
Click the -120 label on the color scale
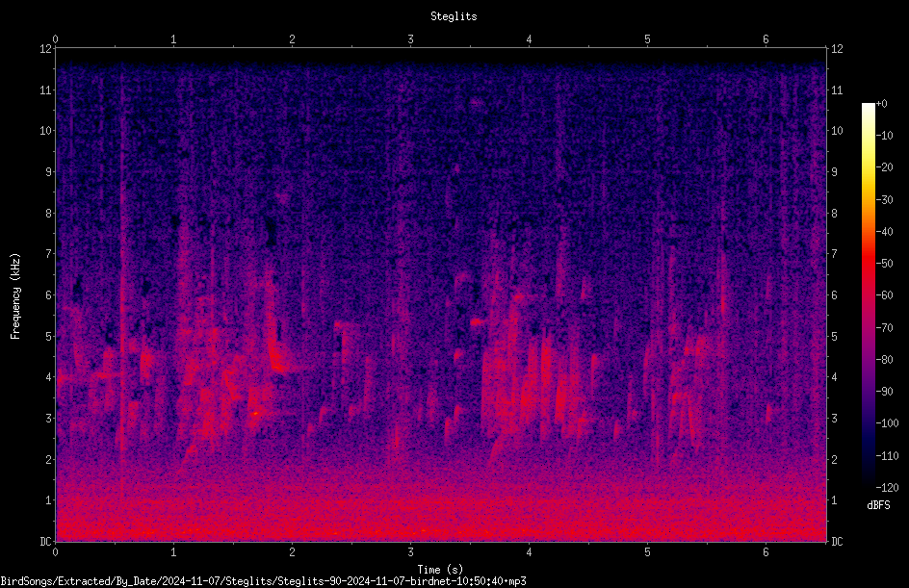887,488
